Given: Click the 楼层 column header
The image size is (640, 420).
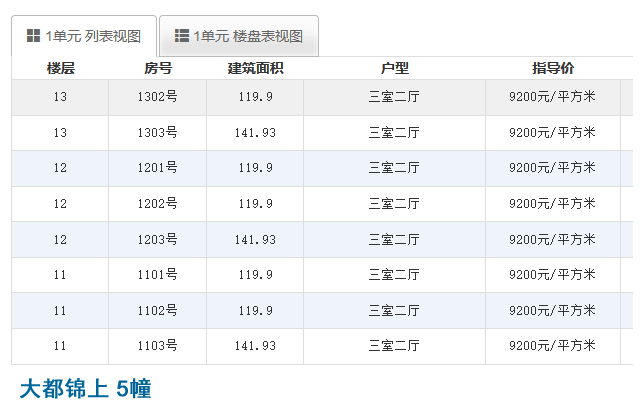Looking at the screenshot, I should [60, 68].
